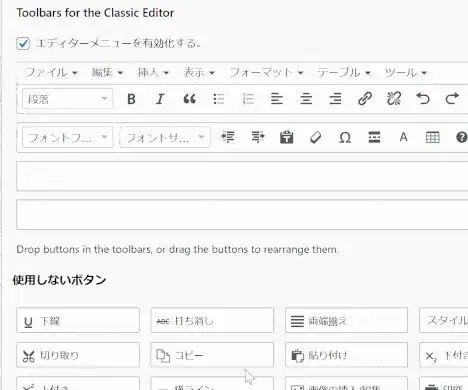468x390 pixels.
Task: Click the Read More tag icon
Action: pyautogui.click(x=374, y=137)
